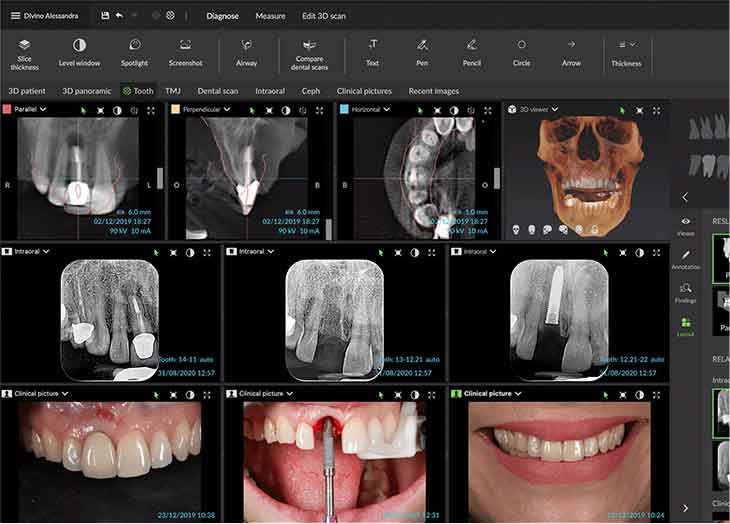This screenshot has height=524, width=730.
Task: Open the green Layout sidebar tool
Action: [x=685, y=327]
